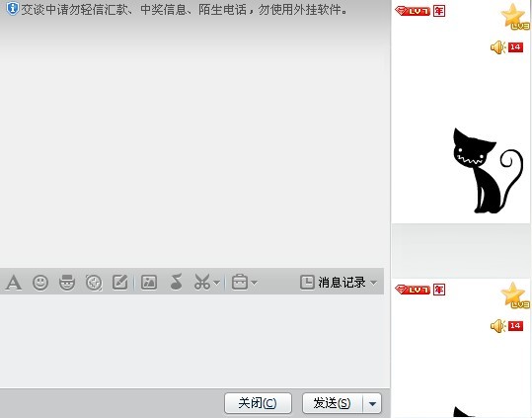Click upper profile's speaker sound icon
The image size is (532, 418).
coord(498,47)
